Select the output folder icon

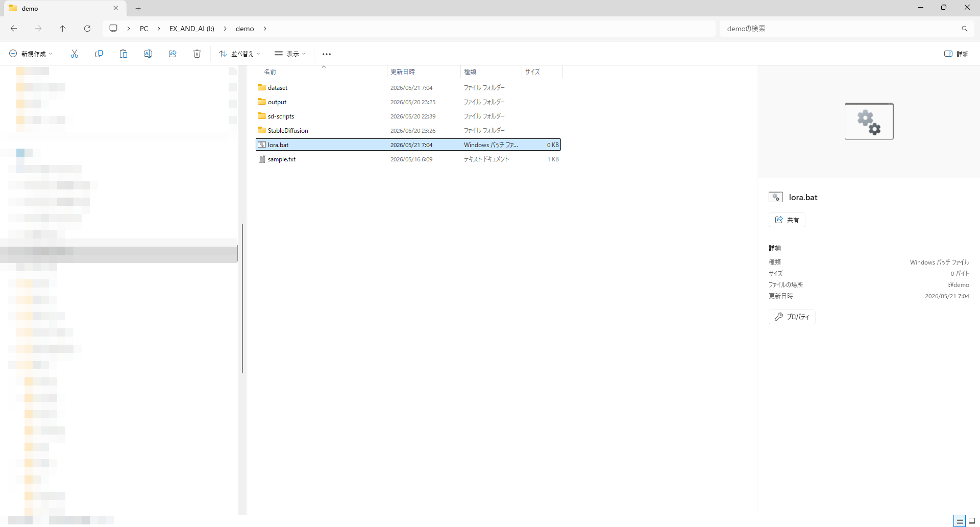tap(262, 102)
